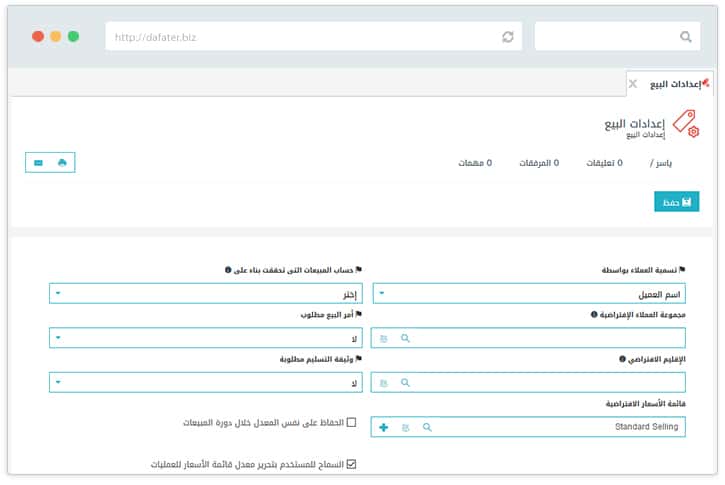Open price list records list icon
725x485 pixels.
click(406, 428)
